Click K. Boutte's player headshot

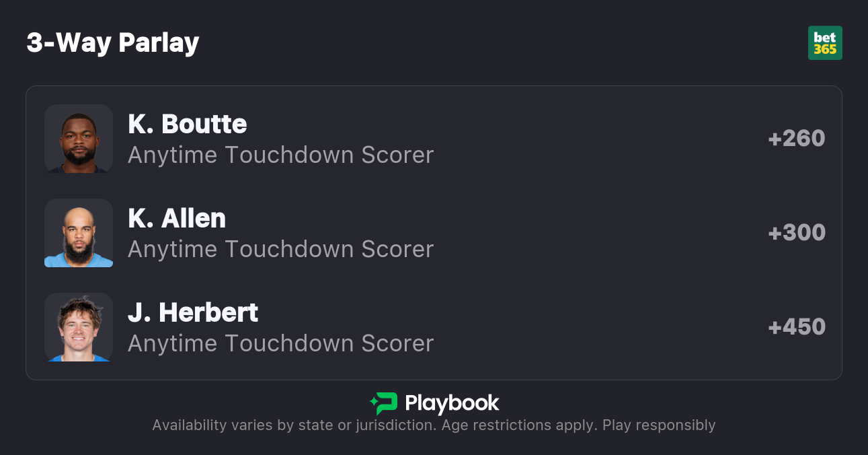[x=79, y=139]
